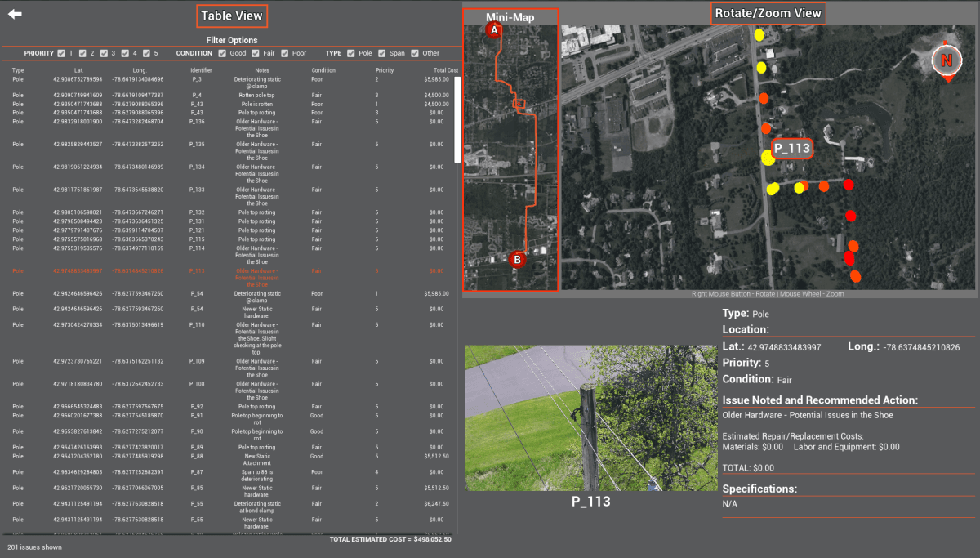Click the 'Deteriorating static at bond clamp' note
This screenshot has width=980, height=558.
[257, 507]
